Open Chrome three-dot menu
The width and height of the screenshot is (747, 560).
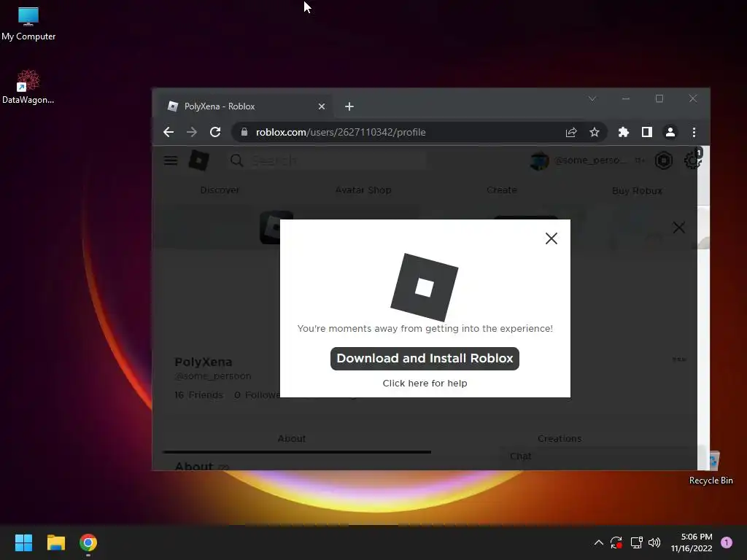coord(694,132)
